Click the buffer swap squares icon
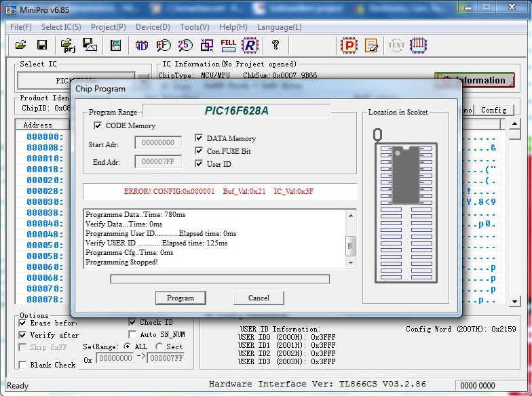The width and height of the screenshot is (532, 396). coord(207,45)
